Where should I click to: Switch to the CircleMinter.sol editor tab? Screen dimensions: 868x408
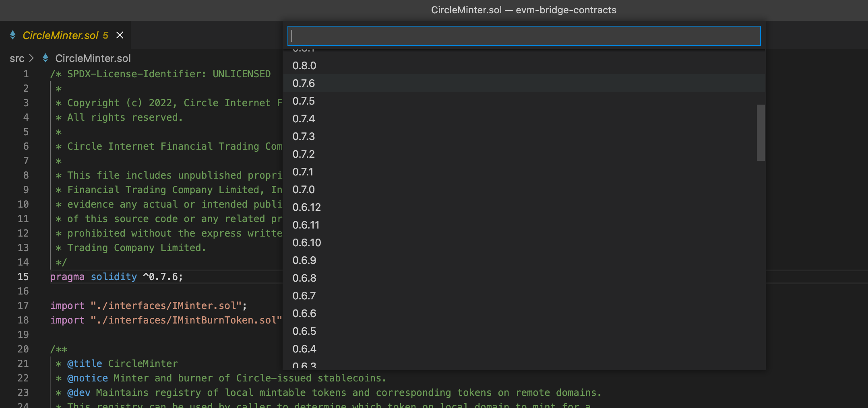pyautogui.click(x=65, y=35)
